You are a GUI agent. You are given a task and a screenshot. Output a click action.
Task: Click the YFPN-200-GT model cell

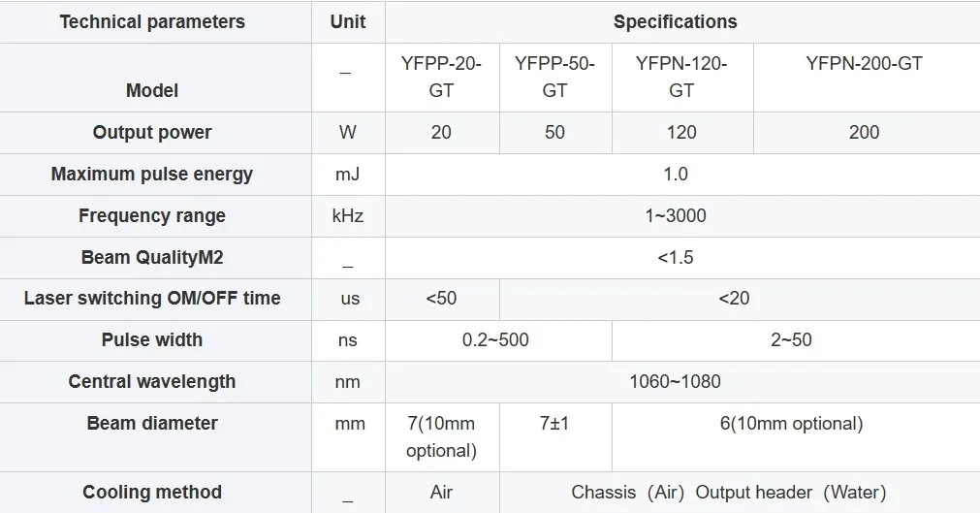click(865, 78)
